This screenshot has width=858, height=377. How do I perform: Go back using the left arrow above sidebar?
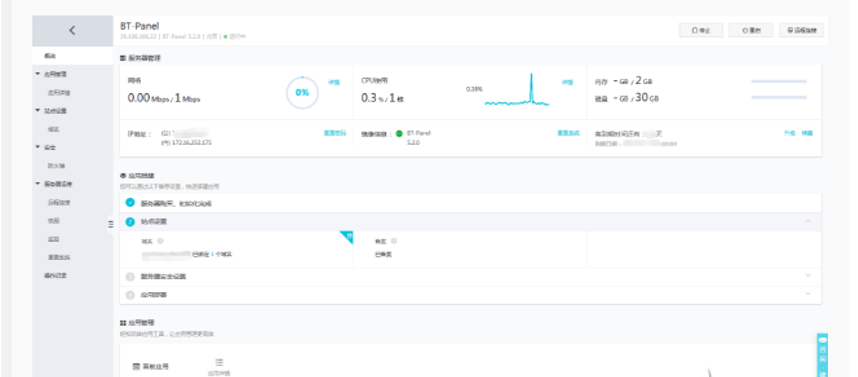72,31
